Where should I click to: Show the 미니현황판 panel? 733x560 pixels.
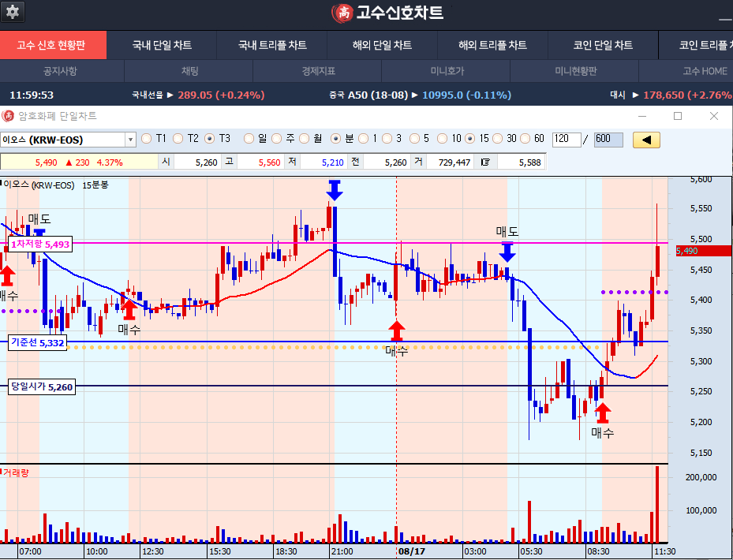click(575, 71)
